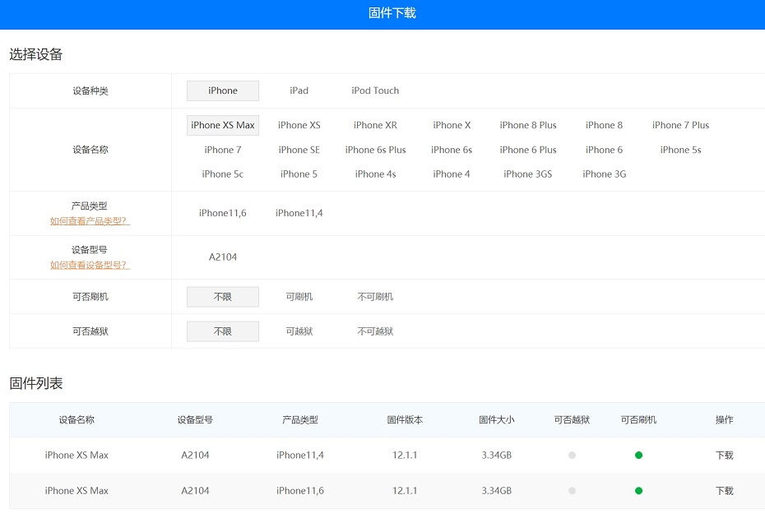Choose iPhone XR device name
Screen dimensions: 765x532
click(x=375, y=125)
